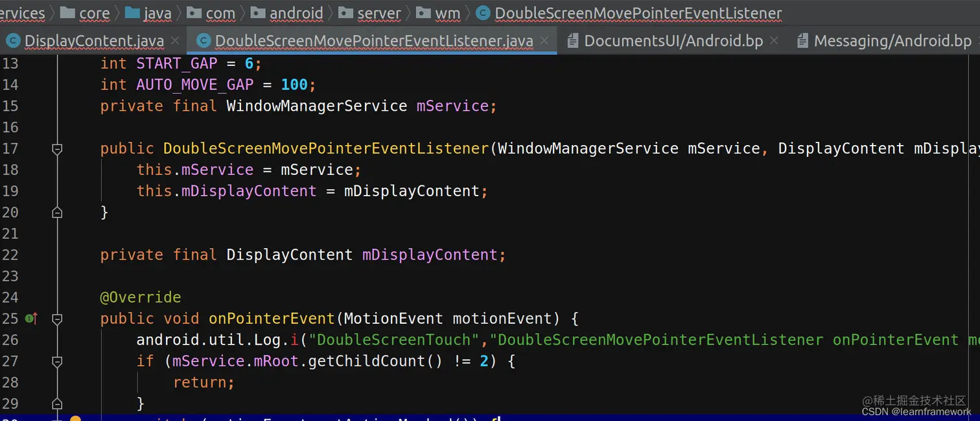Click AUTO_MOVE_GAP on line 14
980x421 pixels.
(x=195, y=85)
